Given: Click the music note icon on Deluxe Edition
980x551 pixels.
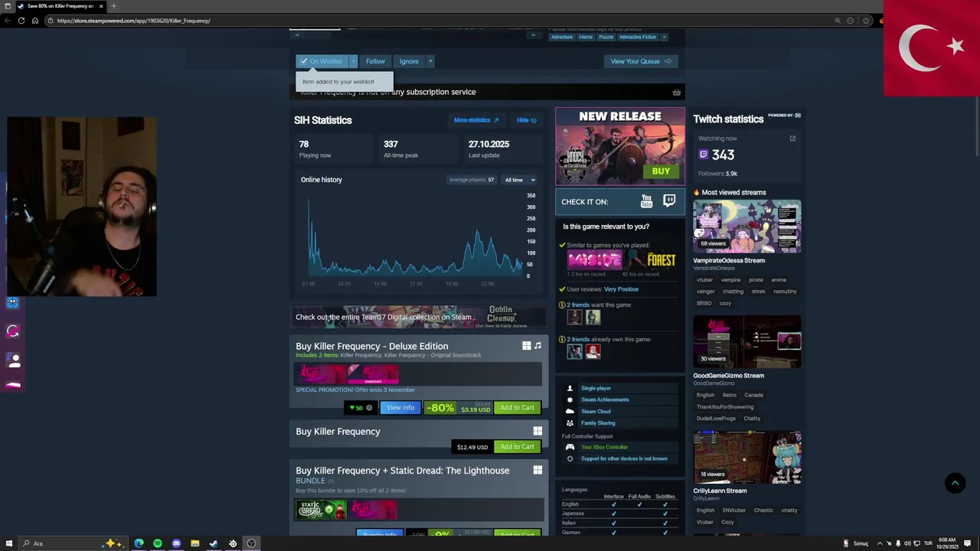Looking at the screenshot, I should [537, 346].
